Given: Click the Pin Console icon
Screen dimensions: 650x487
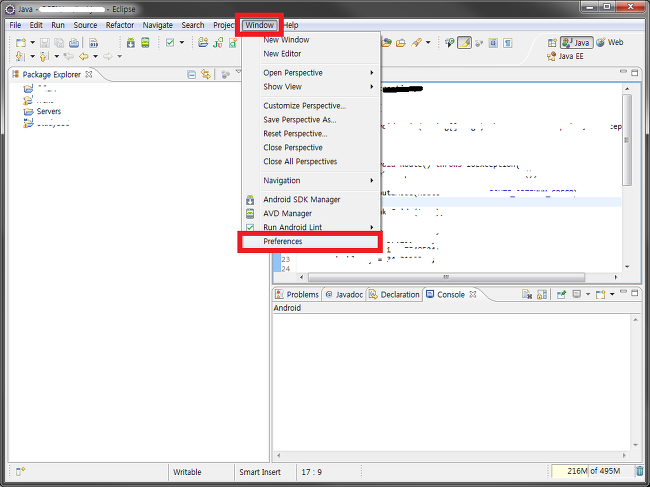Looking at the screenshot, I should coord(561,295).
